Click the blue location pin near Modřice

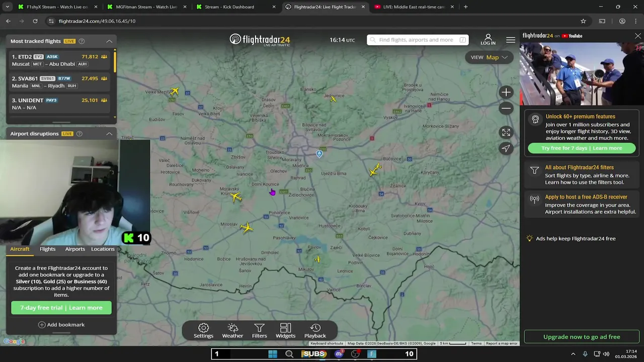point(319,154)
